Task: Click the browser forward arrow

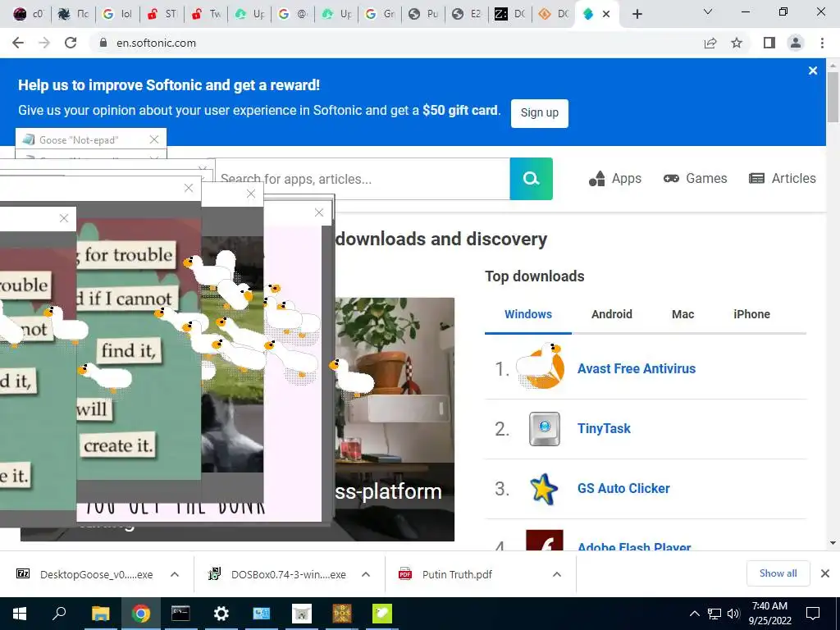Action: 44,43
